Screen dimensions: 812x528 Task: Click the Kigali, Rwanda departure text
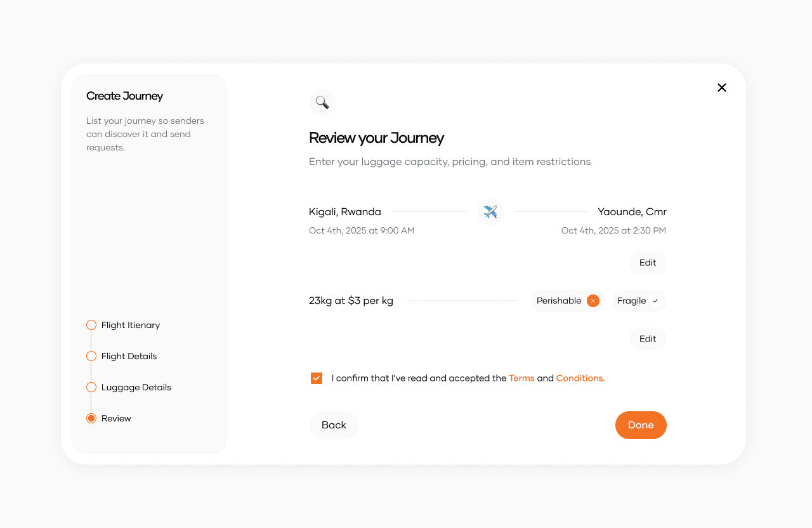pos(345,212)
